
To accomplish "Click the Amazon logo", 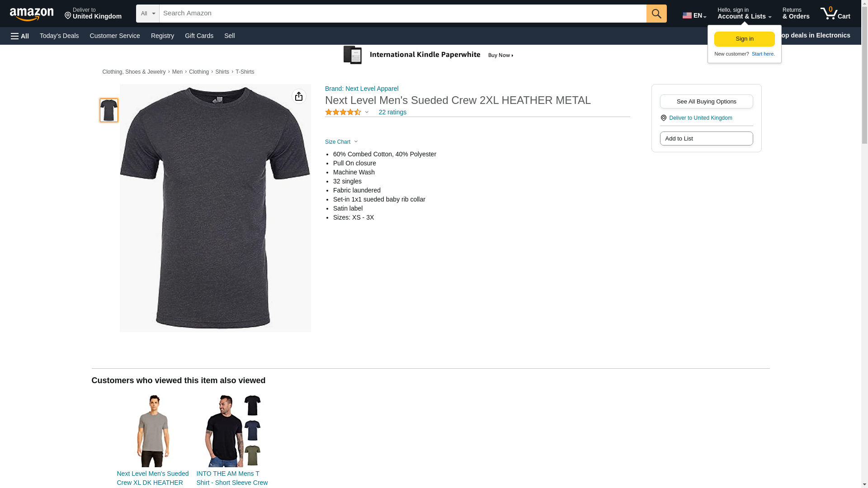I will click(32, 14).
